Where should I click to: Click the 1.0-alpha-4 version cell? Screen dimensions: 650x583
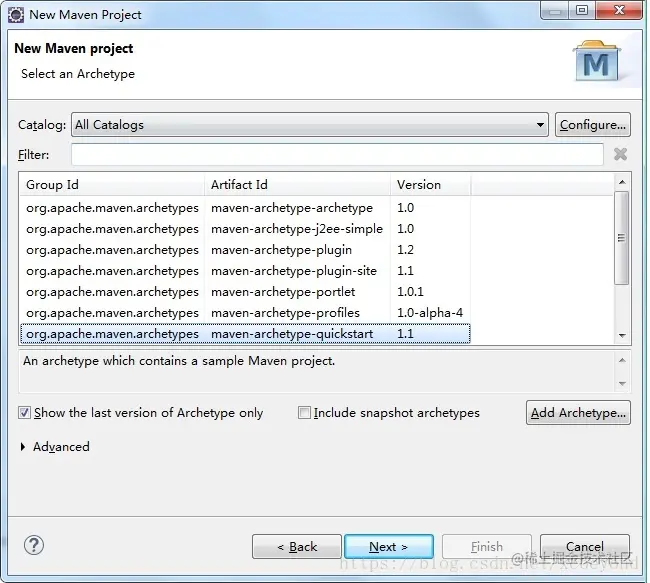coord(430,313)
